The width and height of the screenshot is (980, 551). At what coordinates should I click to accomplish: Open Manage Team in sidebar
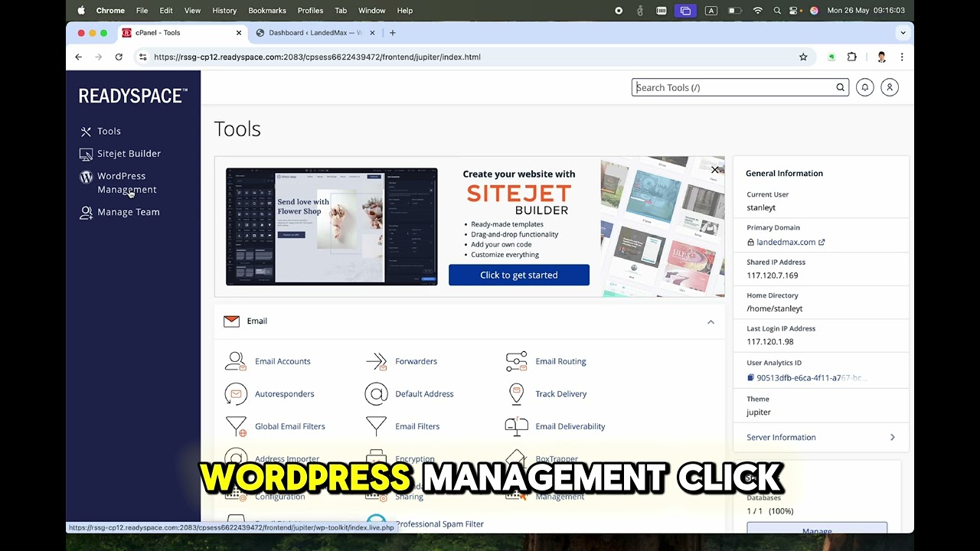119,212
